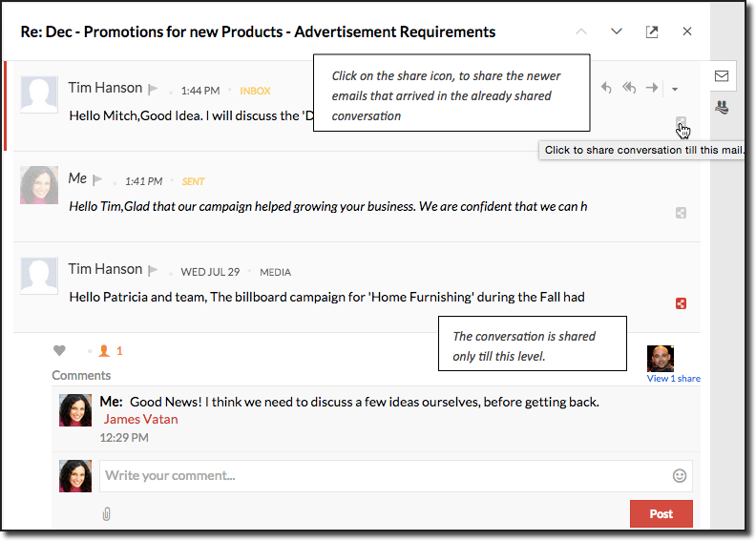Click the reply arrow icon
The image size is (756, 541).
pos(606,88)
